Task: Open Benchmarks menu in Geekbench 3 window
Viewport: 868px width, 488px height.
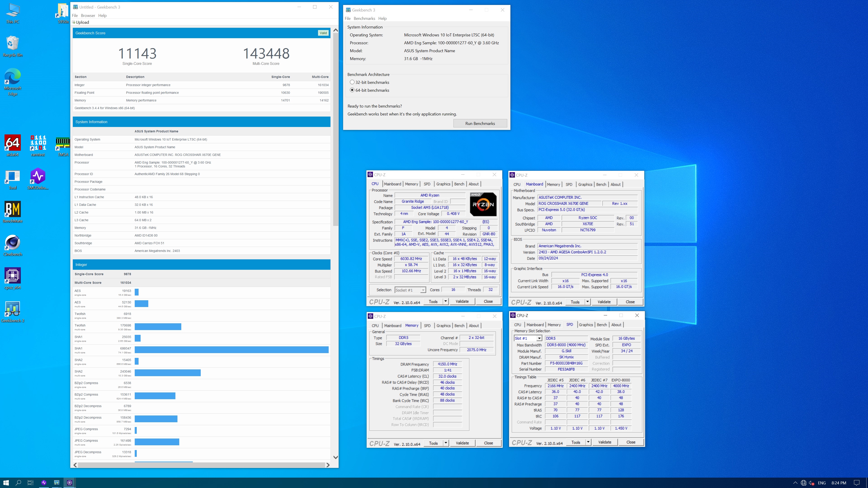Action: pos(364,19)
